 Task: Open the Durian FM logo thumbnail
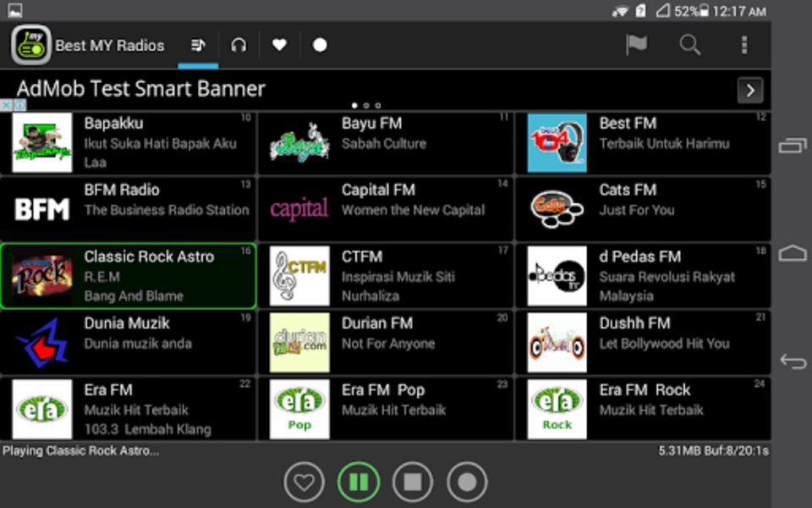pyautogui.click(x=299, y=342)
